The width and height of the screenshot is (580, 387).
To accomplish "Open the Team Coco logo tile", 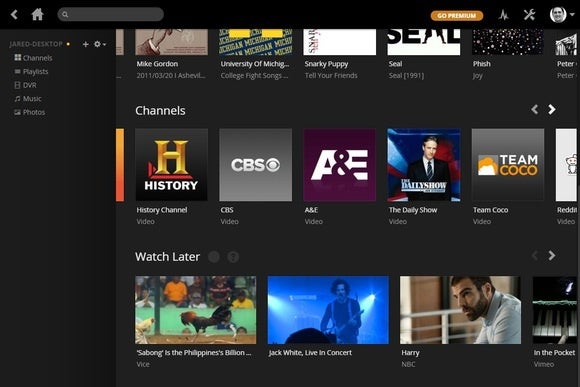I will (x=508, y=165).
